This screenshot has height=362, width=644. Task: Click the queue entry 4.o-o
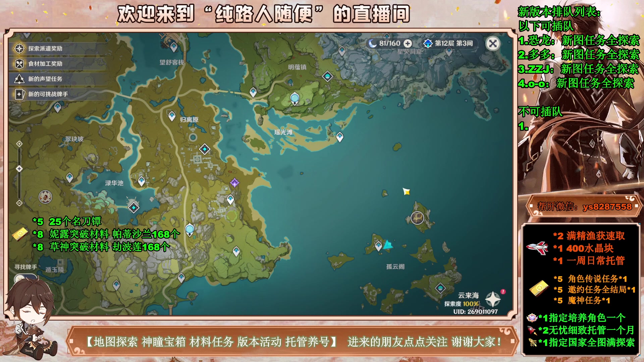tap(576, 83)
